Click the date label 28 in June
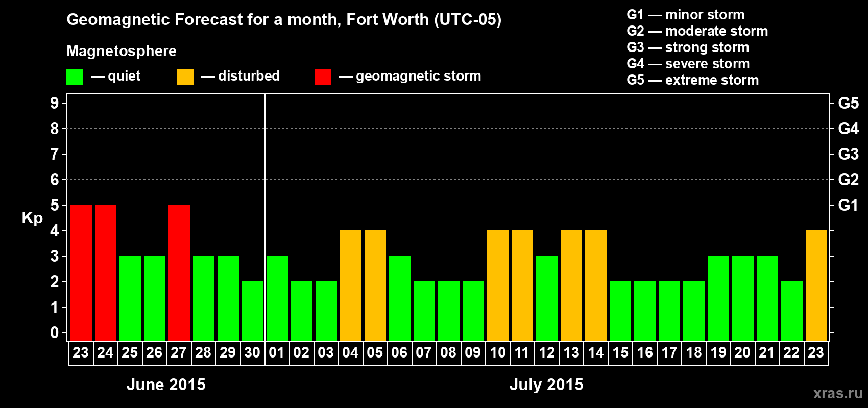This screenshot has height=408, width=868. [203, 352]
